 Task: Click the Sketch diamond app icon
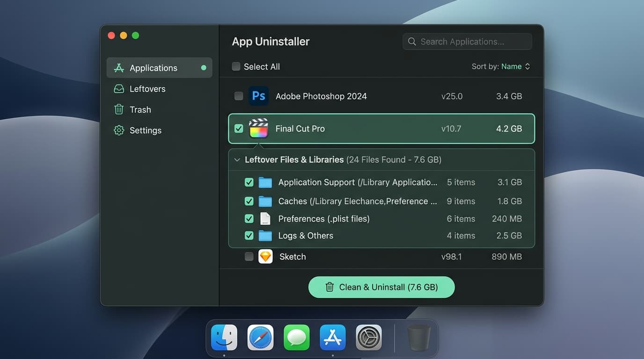click(265, 257)
